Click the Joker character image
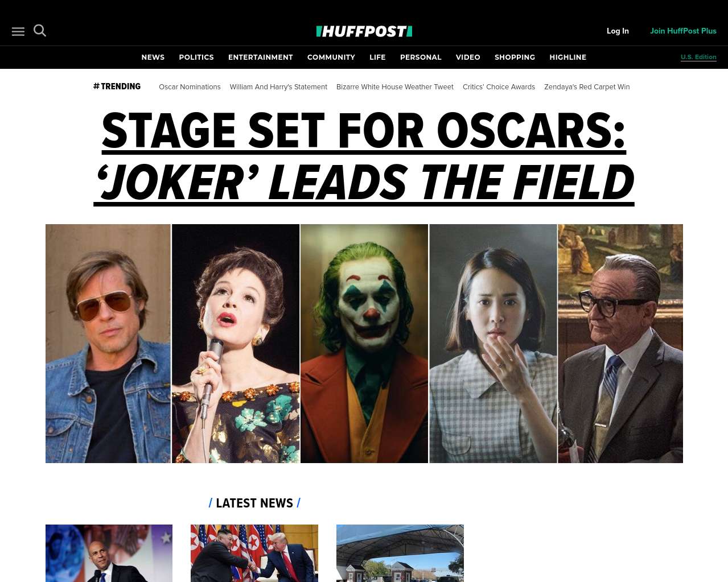The height and width of the screenshot is (582, 728). pyautogui.click(x=364, y=344)
